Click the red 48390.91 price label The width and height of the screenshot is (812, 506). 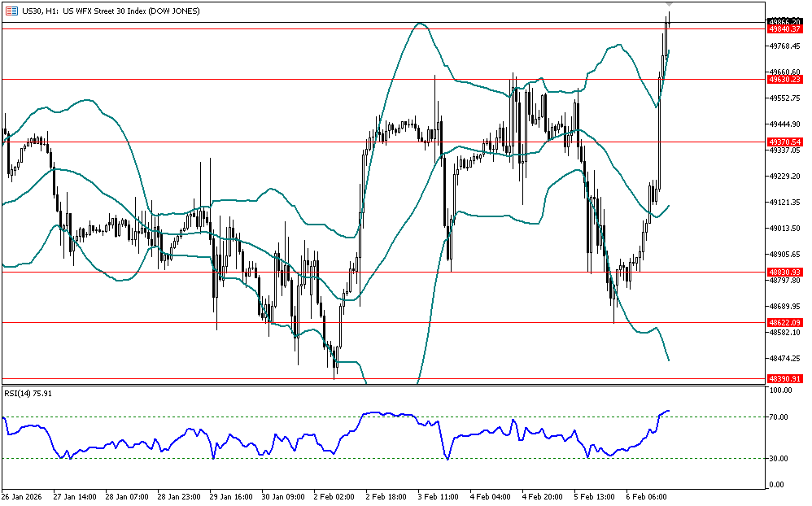pyautogui.click(x=784, y=379)
